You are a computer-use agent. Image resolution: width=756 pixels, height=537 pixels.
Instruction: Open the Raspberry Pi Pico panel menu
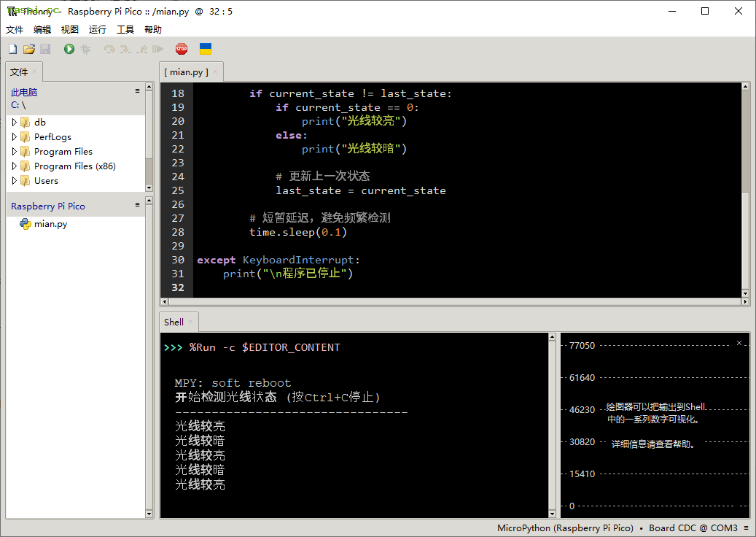[x=137, y=205]
